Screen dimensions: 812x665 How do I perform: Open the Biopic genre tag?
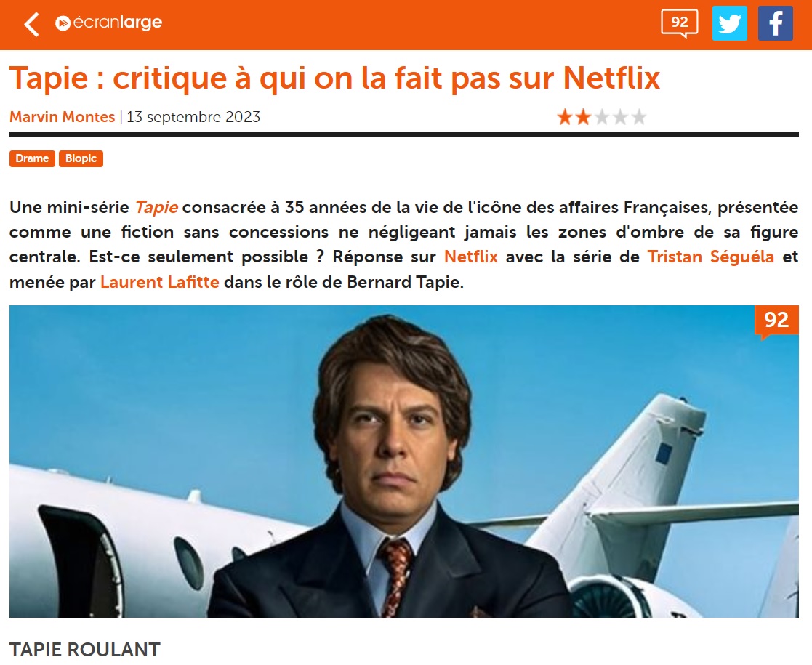[x=81, y=158]
